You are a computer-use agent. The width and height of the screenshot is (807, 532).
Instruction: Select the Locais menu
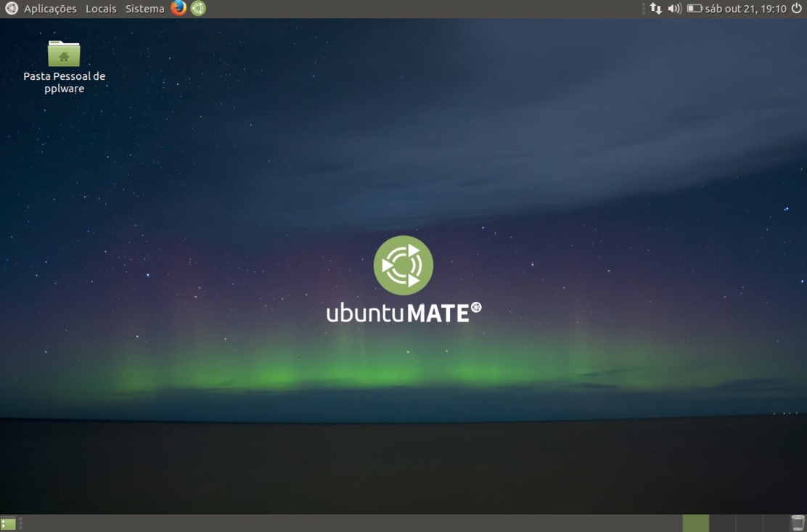(100, 9)
